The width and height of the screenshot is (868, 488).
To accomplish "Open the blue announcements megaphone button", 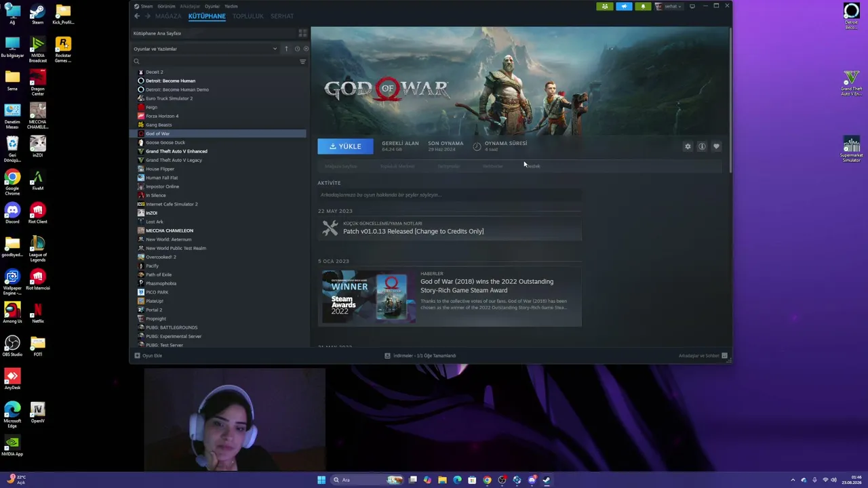I will click(x=624, y=6).
